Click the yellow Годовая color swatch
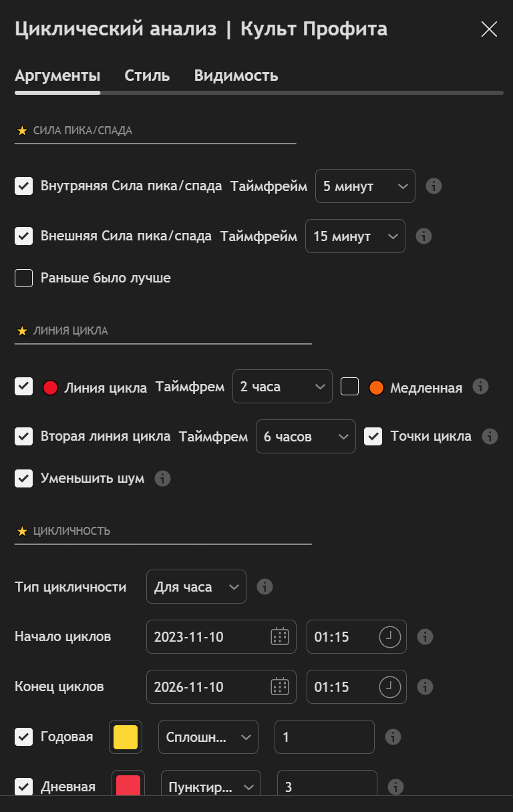Image resolution: width=513 pixels, height=812 pixels. (x=126, y=737)
